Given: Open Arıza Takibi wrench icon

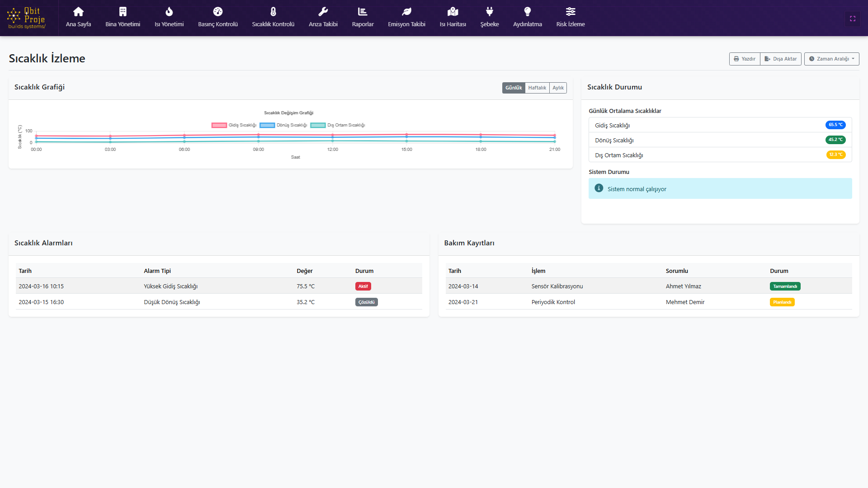Looking at the screenshot, I should click(323, 12).
